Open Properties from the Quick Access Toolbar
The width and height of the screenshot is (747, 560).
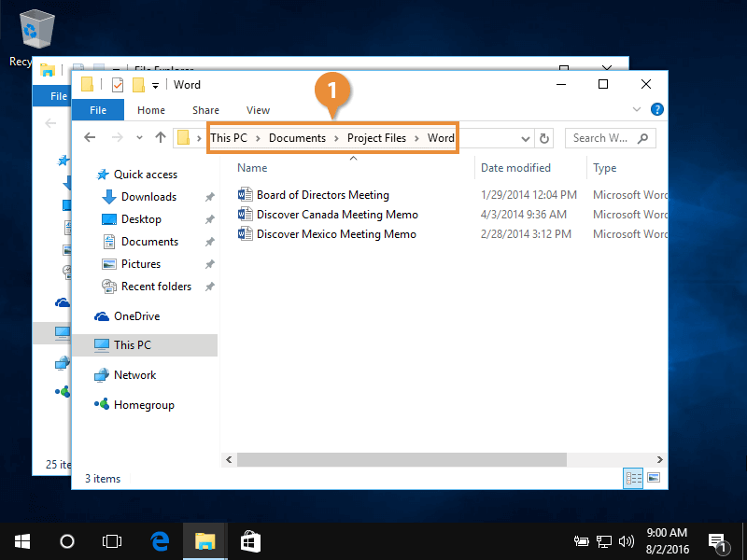tap(116, 84)
